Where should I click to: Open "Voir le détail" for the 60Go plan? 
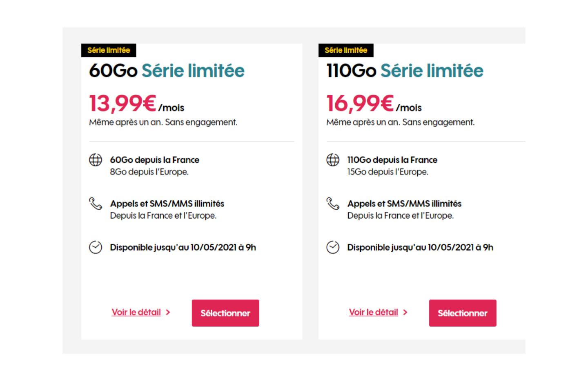[x=136, y=312]
